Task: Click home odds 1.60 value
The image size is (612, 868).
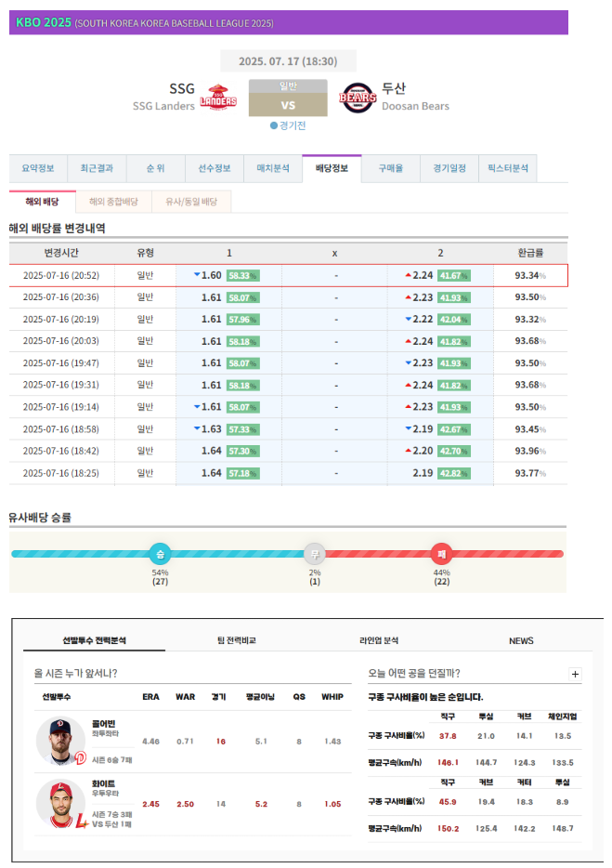Action: coord(212,275)
